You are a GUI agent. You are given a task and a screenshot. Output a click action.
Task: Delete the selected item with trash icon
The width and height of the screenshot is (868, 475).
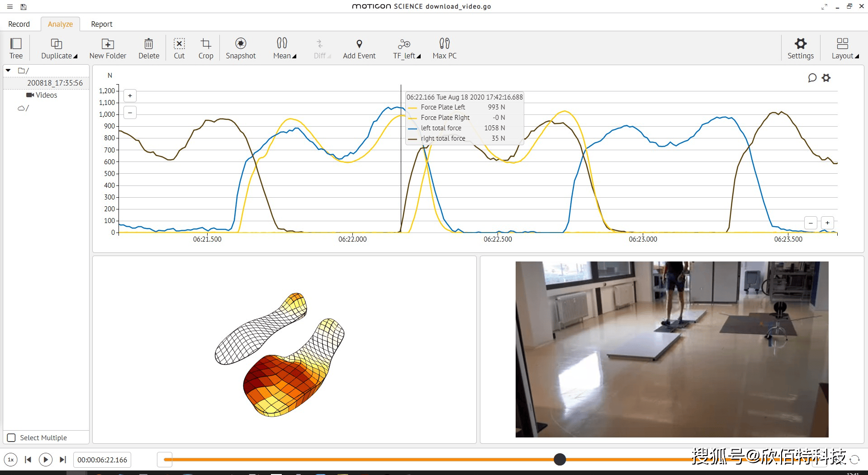click(x=148, y=44)
